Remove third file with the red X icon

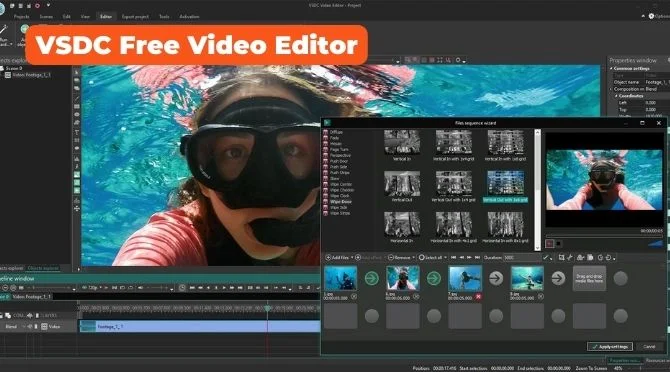[478, 296]
